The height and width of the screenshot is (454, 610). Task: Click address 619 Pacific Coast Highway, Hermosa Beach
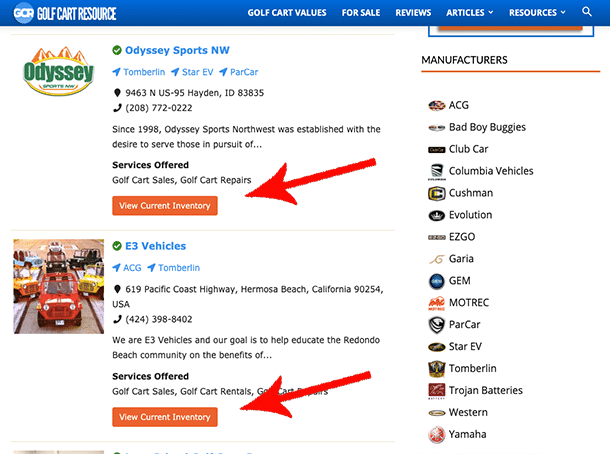248,296
